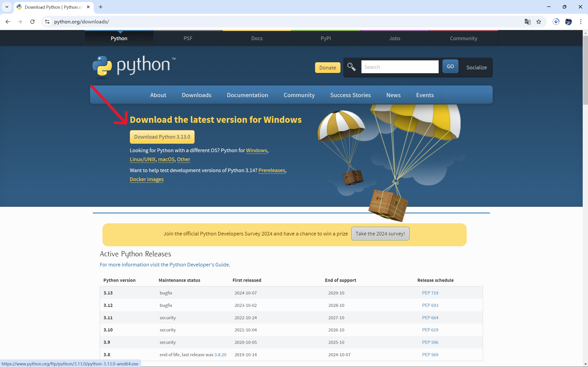Viewport: 588px width, 367px height.
Task: Open the Docker images link
Action: click(147, 179)
